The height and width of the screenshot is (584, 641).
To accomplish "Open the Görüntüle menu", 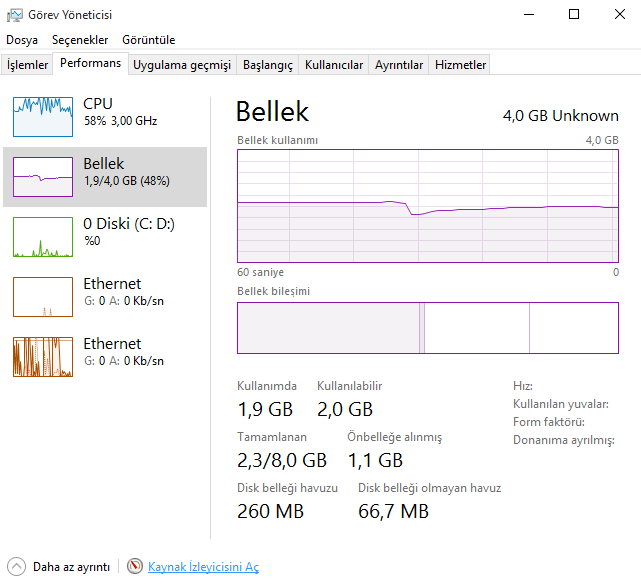I will tap(148, 40).
